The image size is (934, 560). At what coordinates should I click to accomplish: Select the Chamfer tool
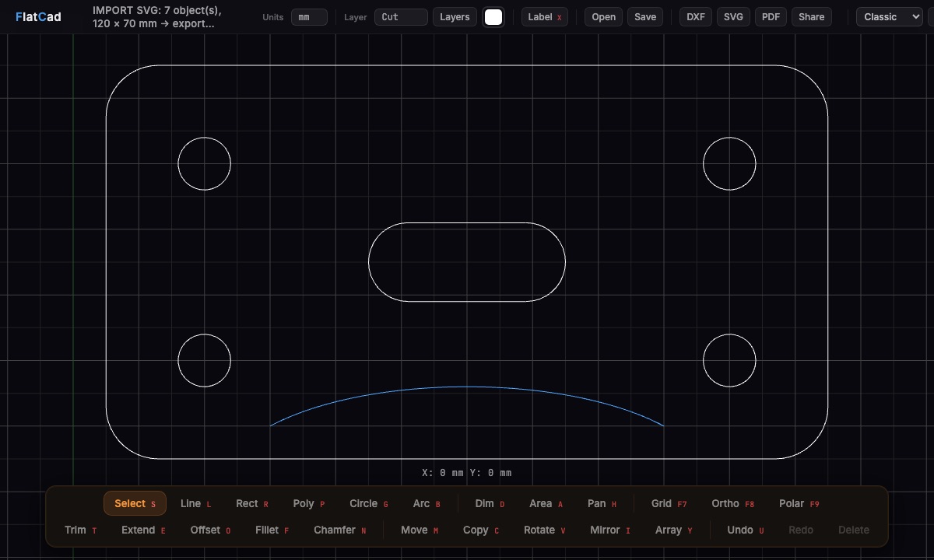(339, 530)
